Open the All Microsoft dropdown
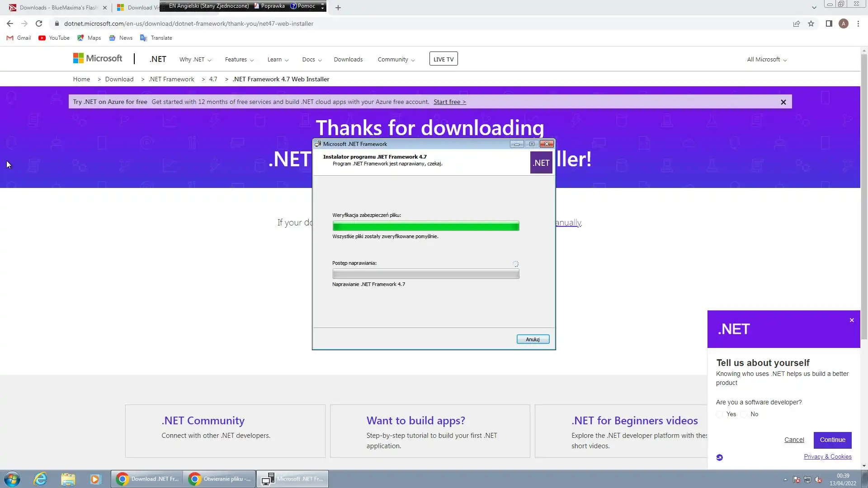This screenshot has width=868, height=488. pos(767,60)
